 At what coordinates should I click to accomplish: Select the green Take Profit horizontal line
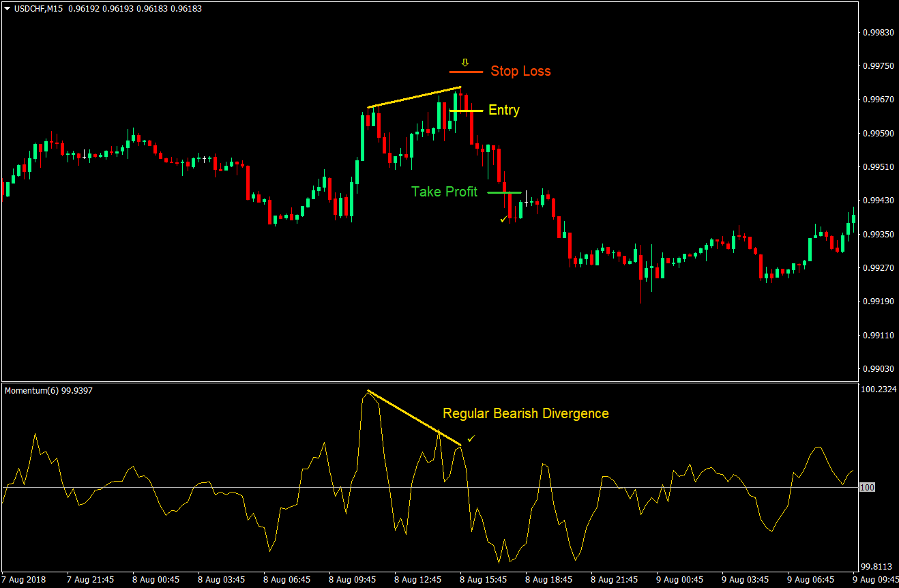(504, 193)
